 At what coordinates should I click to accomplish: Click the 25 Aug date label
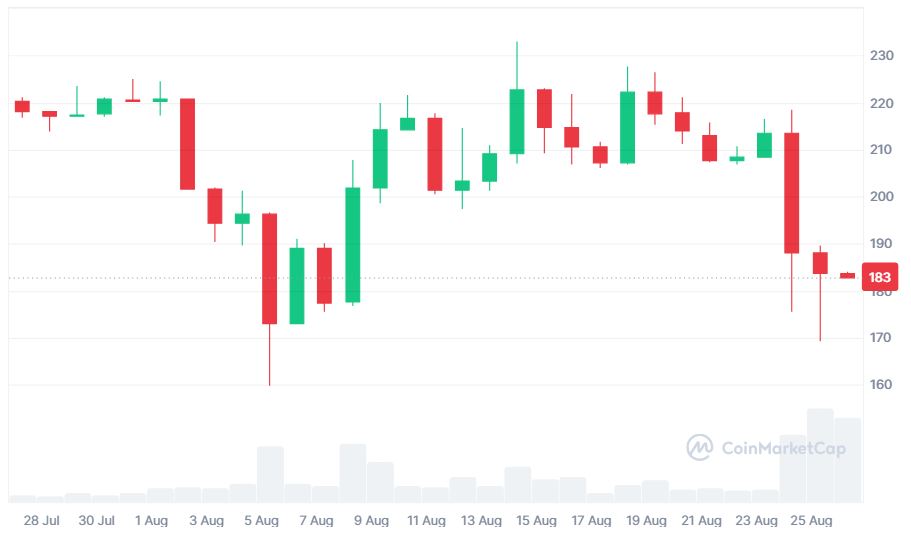click(x=812, y=521)
